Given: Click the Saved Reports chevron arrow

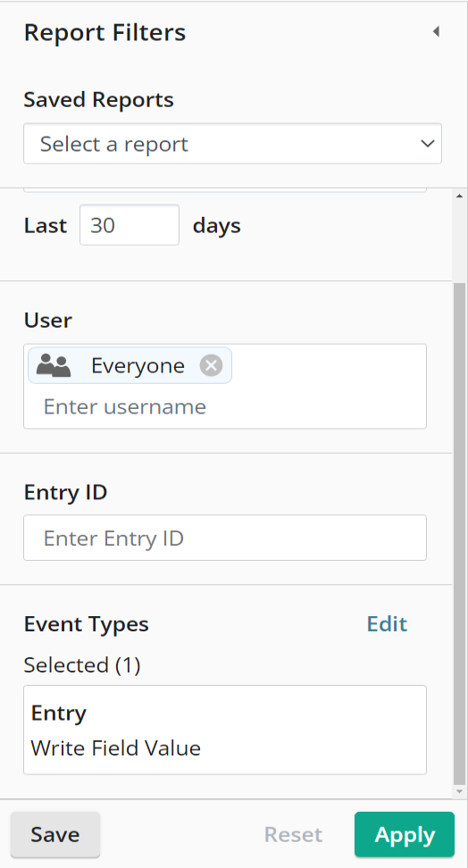Looking at the screenshot, I should click(428, 144).
